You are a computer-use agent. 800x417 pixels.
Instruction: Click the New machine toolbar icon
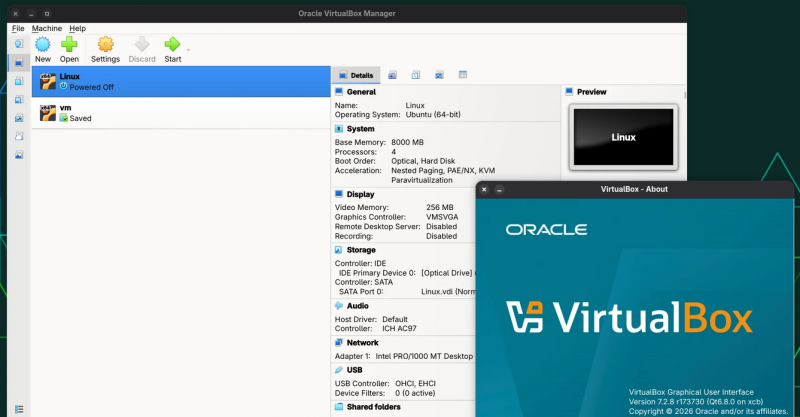(43, 44)
